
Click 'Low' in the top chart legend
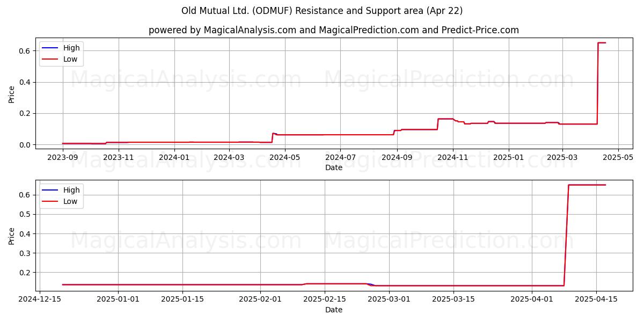(70, 59)
